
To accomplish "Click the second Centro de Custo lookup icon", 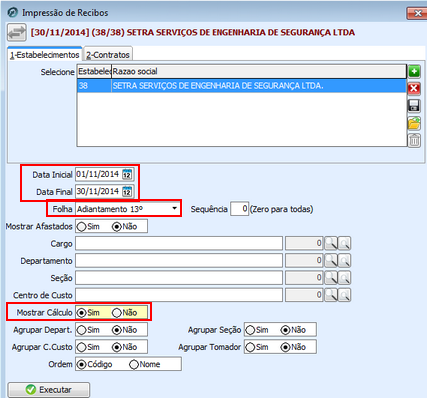I will tap(345, 295).
